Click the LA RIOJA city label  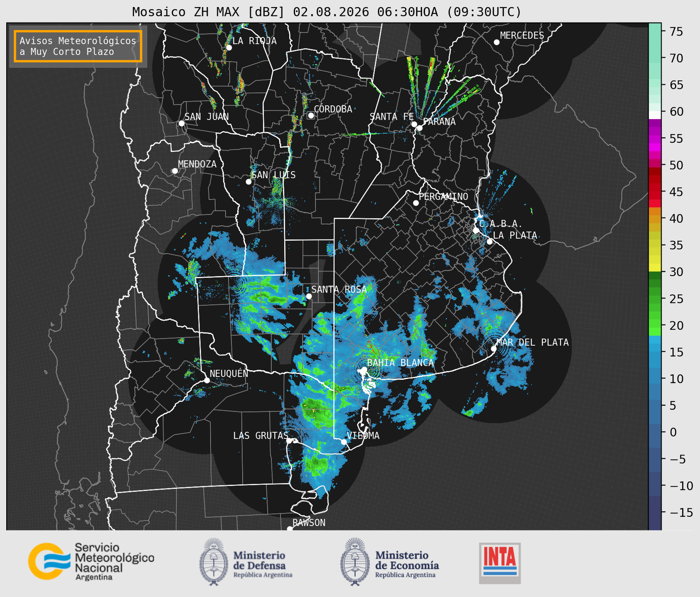point(254,41)
